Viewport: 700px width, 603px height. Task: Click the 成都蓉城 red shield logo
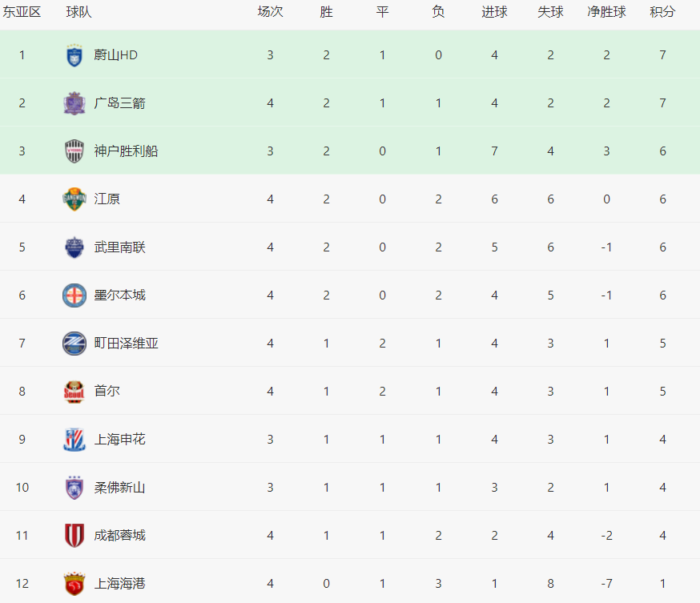(x=74, y=536)
